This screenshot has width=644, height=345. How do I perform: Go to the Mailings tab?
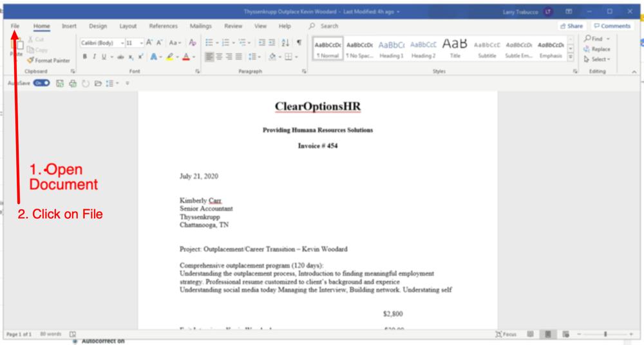(200, 26)
